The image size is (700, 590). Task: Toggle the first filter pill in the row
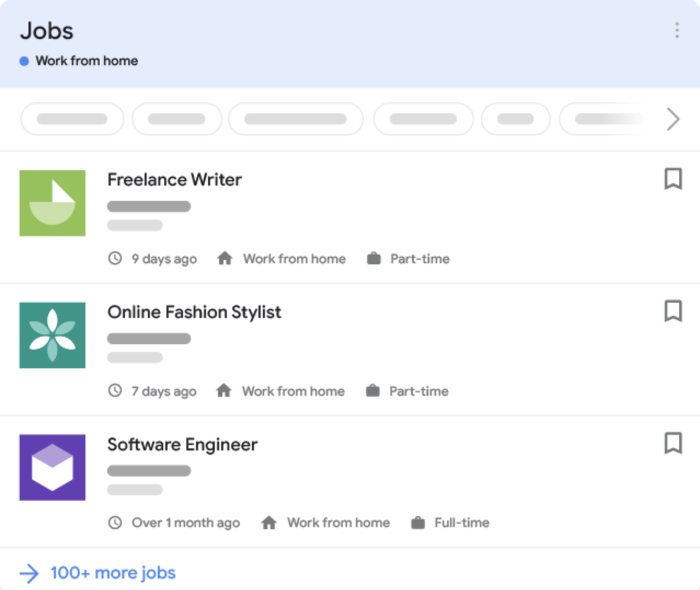[x=72, y=119]
